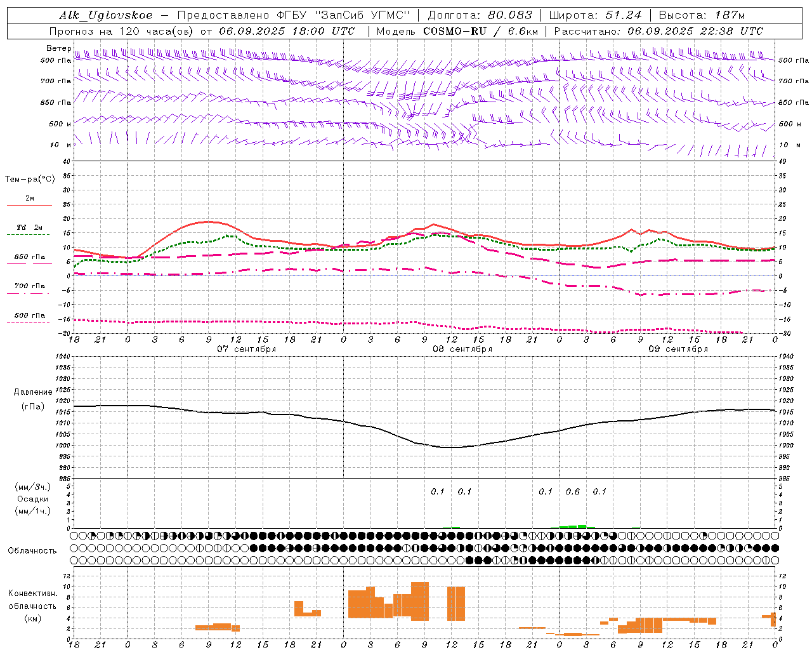Viewport: 812px width, 650px height.
Task: Click the (км) unit under convective cloudiness
Action: click(x=33, y=618)
